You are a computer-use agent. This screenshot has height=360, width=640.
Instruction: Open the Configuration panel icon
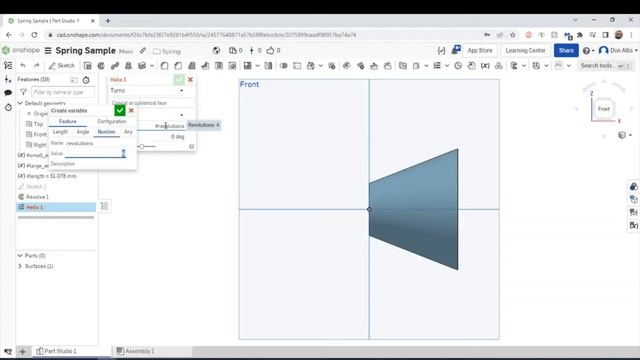[8, 80]
